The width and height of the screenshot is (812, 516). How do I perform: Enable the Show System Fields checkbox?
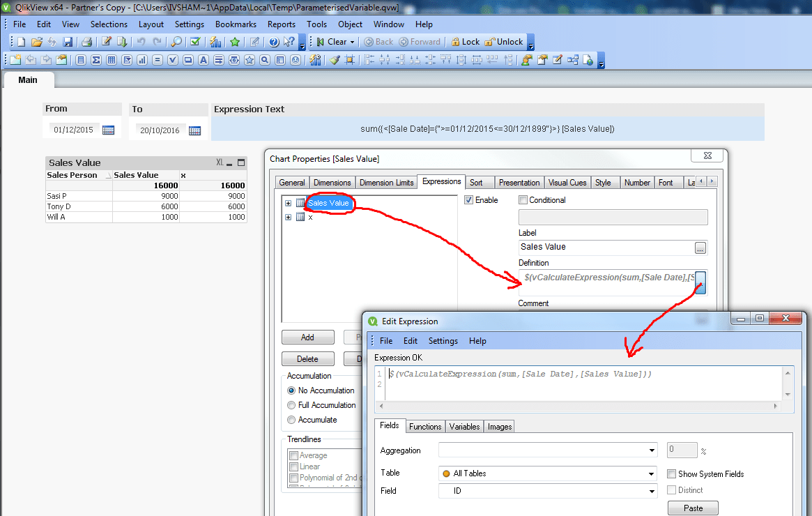pos(672,473)
